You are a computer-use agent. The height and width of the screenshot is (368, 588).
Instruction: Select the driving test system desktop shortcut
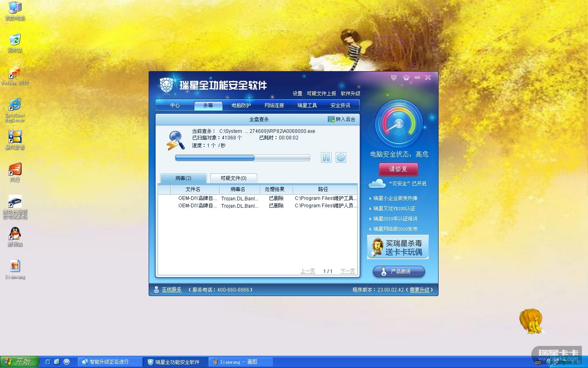(15, 207)
